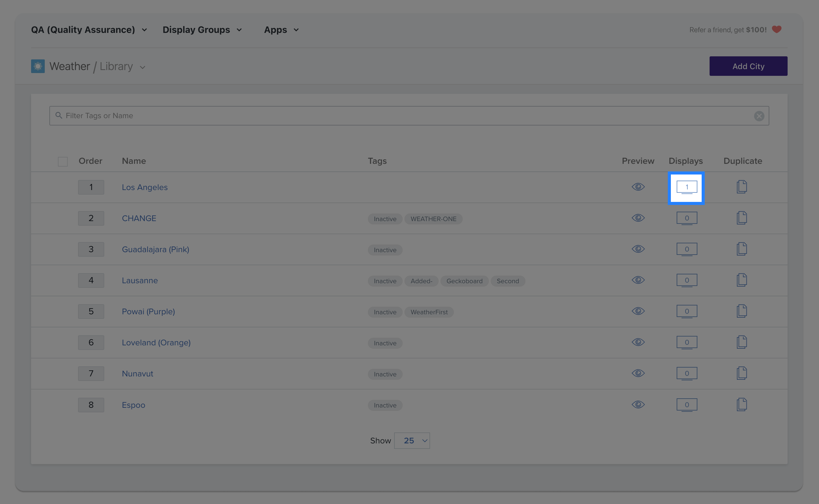Screen dimensions: 819x504
Task: Duplicate the Los Angeles city
Action: click(742, 187)
